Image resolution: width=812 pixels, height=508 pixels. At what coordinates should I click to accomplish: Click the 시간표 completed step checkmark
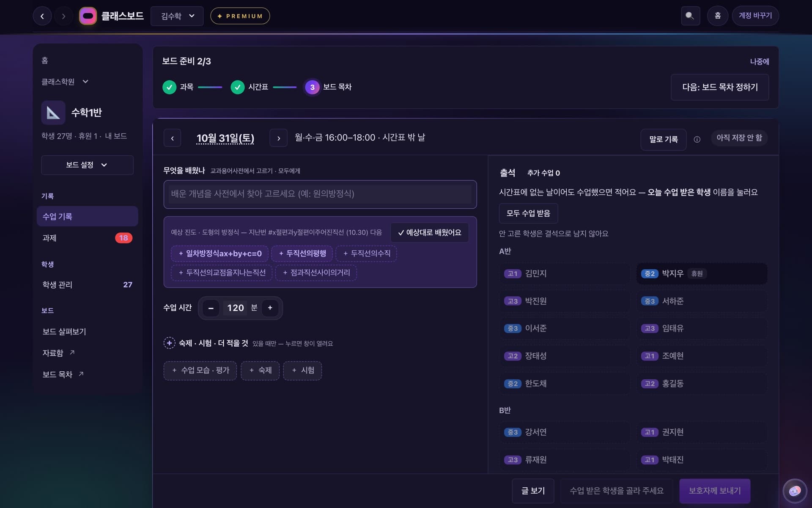coord(237,87)
